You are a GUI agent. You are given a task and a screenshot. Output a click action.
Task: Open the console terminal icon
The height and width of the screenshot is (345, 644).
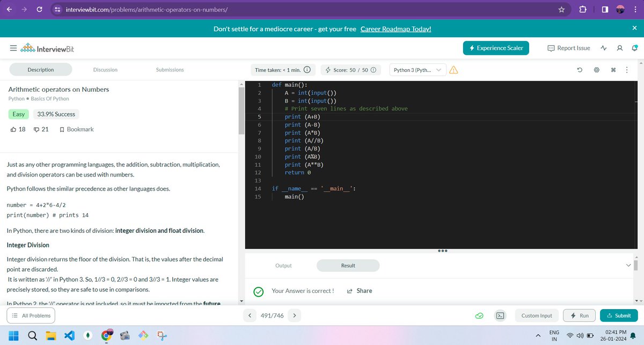click(x=500, y=315)
